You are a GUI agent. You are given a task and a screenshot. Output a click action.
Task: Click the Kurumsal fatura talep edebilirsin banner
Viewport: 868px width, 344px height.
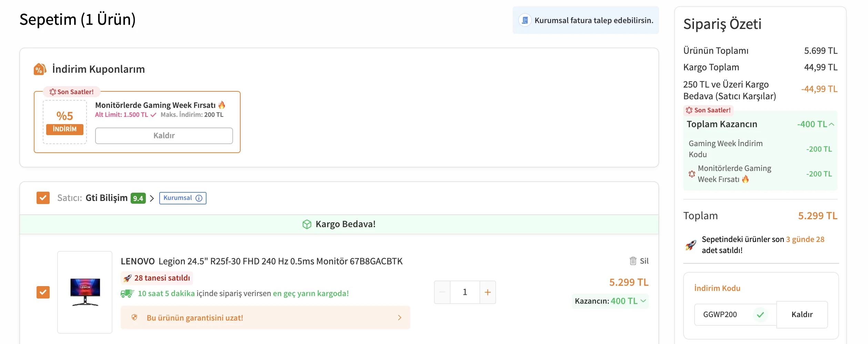pyautogui.click(x=585, y=20)
